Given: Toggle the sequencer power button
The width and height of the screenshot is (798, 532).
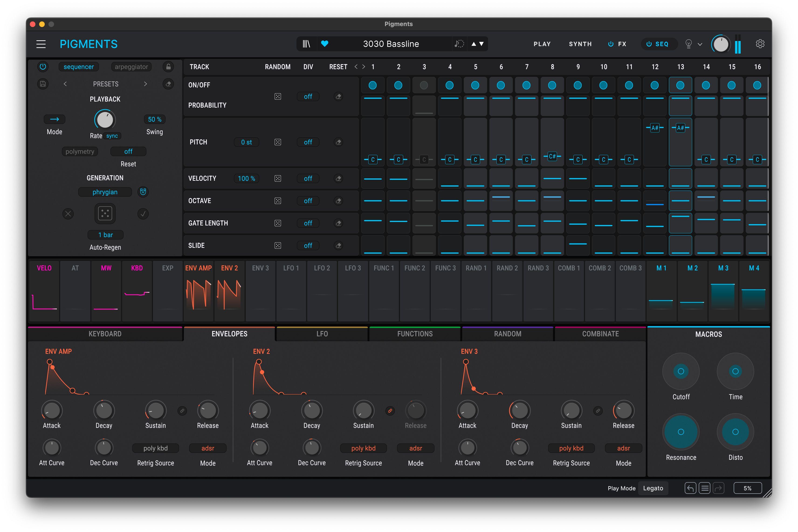Looking at the screenshot, I should pyautogui.click(x=43, y=67).
